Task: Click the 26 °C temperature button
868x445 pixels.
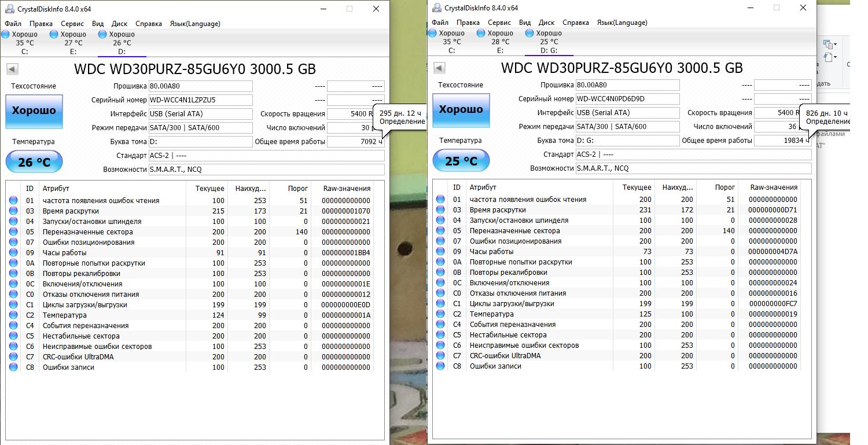Action: coord(34,162)
